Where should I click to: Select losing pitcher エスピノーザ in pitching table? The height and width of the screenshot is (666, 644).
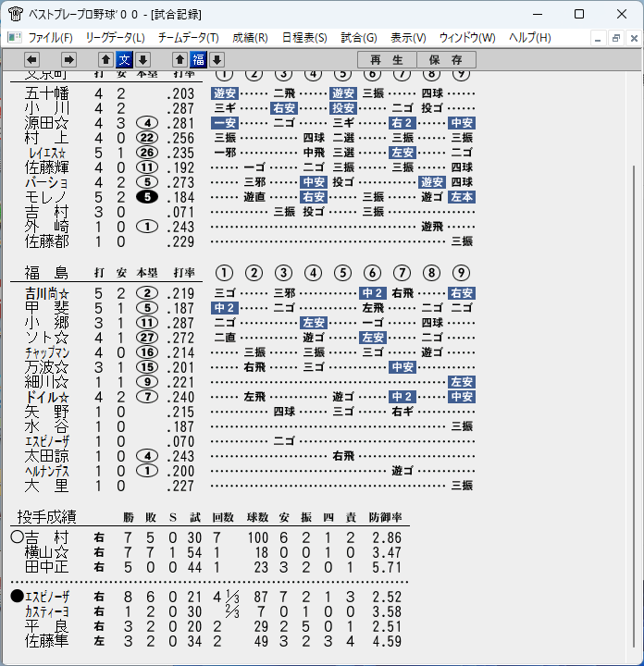click(47, 597)
